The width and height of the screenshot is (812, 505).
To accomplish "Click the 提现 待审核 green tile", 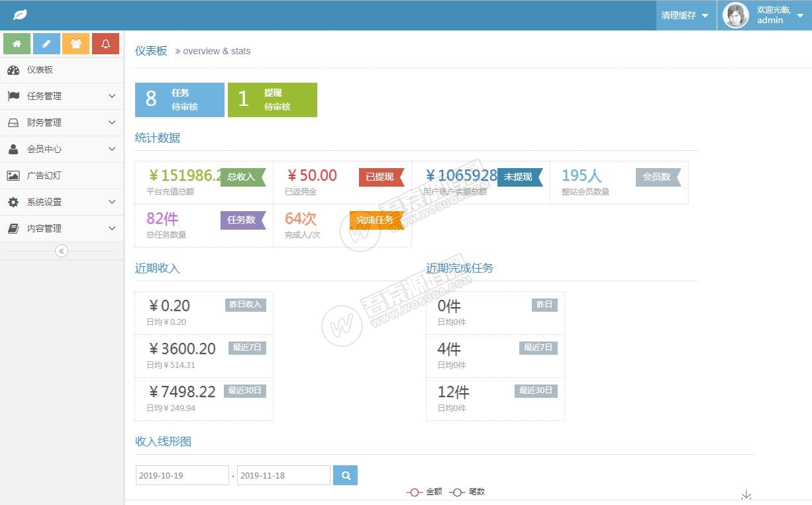I will [x=272, y=100].
